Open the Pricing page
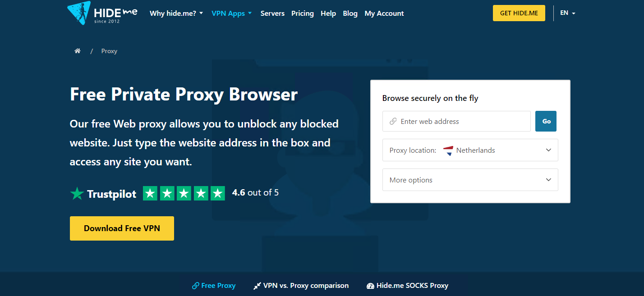Viewport: 644px width, 296px height. (x=303, y=14)
